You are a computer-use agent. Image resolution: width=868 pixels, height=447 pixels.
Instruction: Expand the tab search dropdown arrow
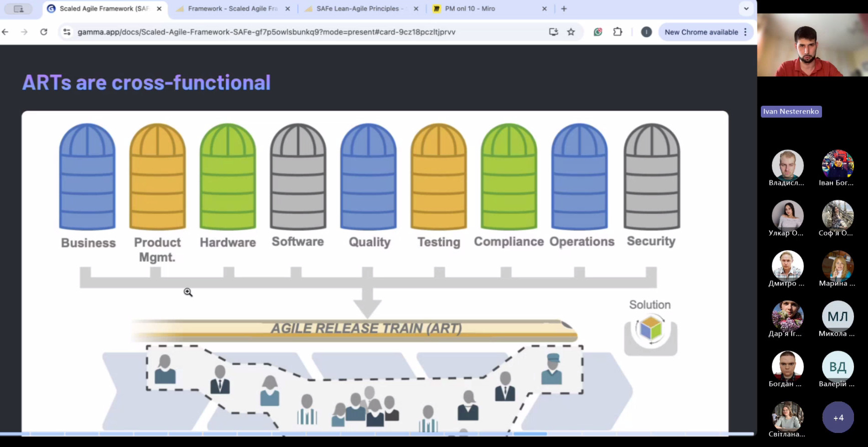(x=746, y=9)
